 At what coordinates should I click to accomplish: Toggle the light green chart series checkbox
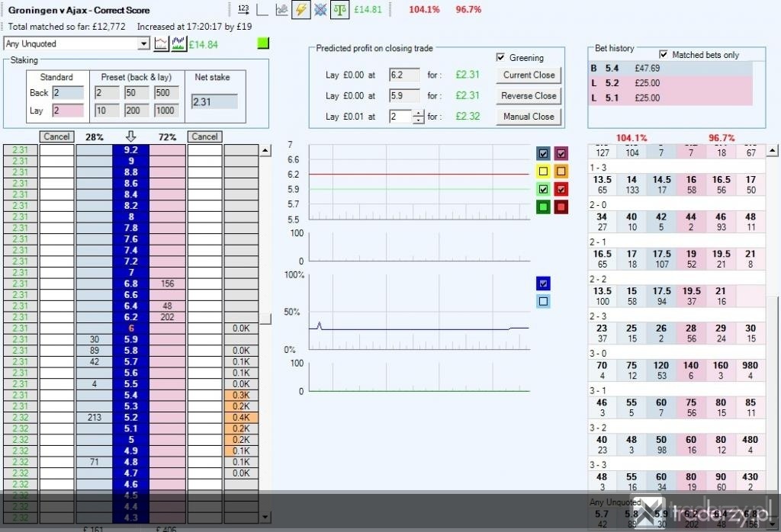coord(543,189)
